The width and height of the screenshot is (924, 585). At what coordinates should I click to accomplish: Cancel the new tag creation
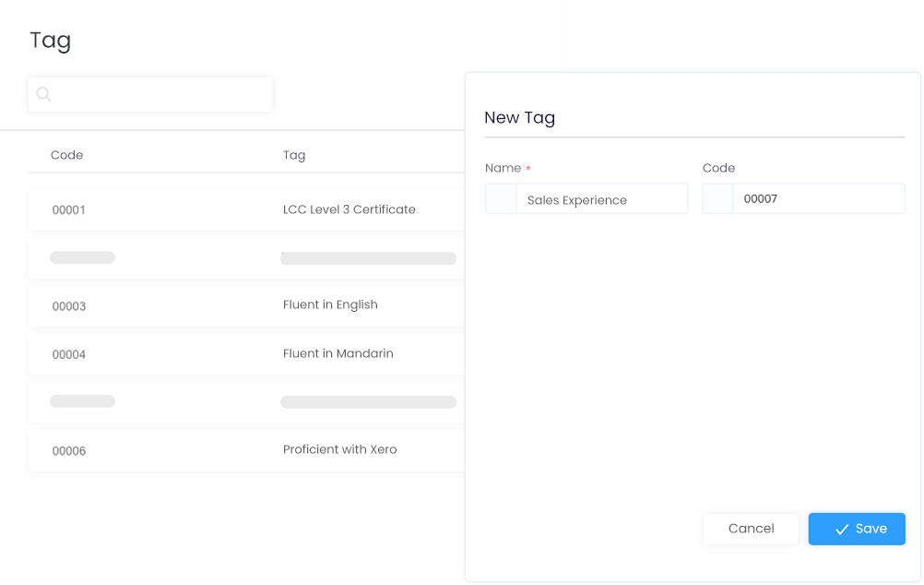point(751,529)
